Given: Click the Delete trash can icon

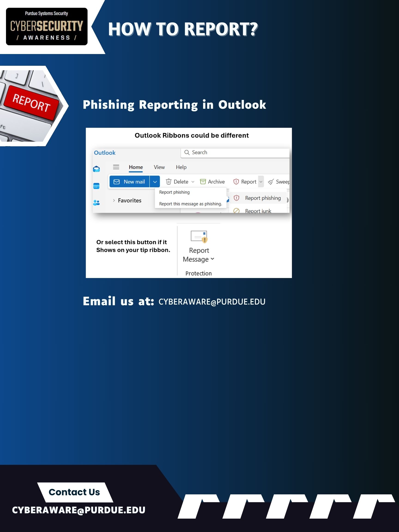Looking at the screenshot, I should [x=169, y=181].
